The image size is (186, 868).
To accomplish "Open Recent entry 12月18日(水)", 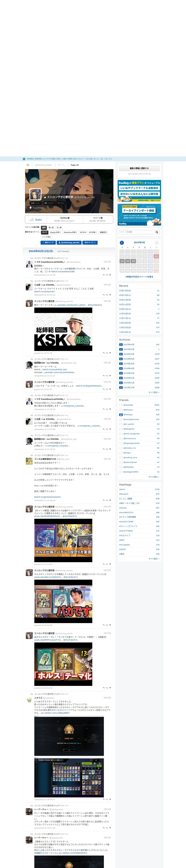I will point(125,314).
